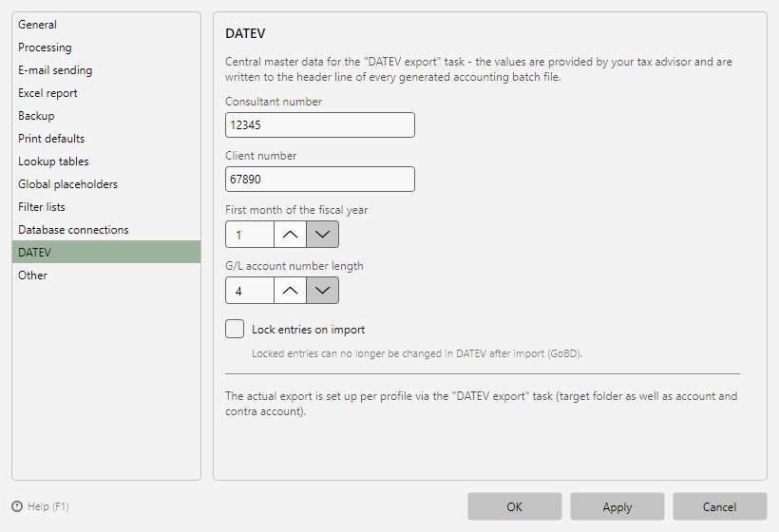Open Database connections settings
This screenshot has width=779, height=532.
coord(106,230)
